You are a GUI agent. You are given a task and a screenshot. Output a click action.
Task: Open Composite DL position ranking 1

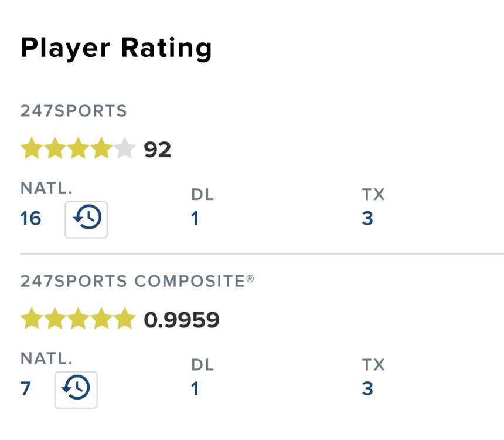(x=195, y=389)
